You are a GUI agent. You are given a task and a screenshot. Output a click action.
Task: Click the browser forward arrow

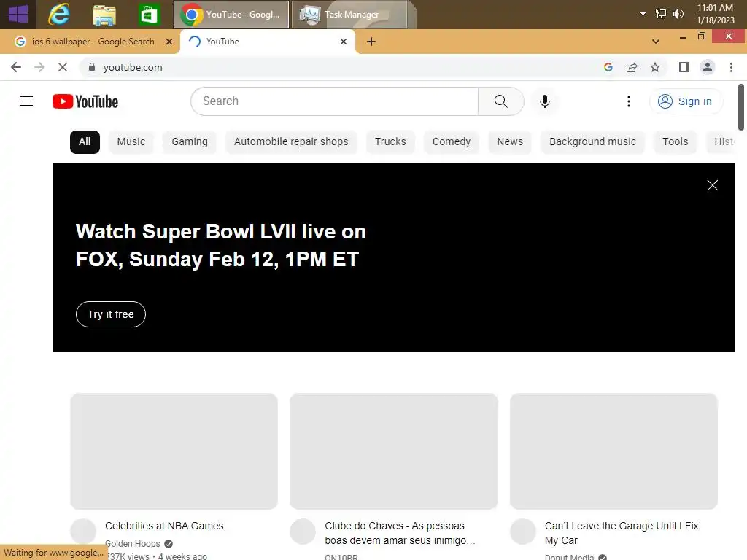[39, 67]
